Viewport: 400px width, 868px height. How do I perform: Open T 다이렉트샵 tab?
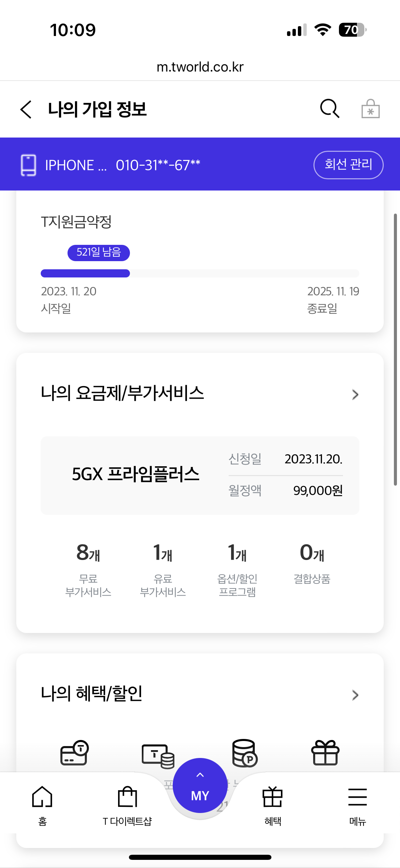pos(127,805)
